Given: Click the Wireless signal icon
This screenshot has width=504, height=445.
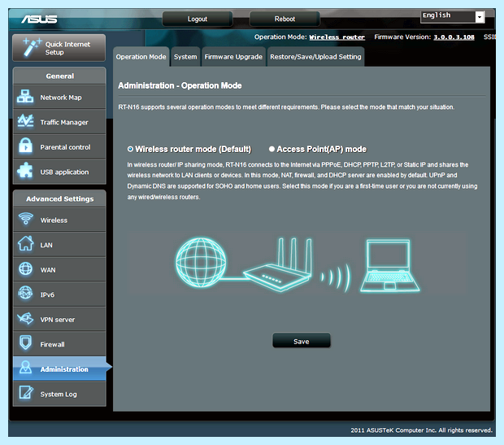Looking at the screenshot, I should pos(26,219).
